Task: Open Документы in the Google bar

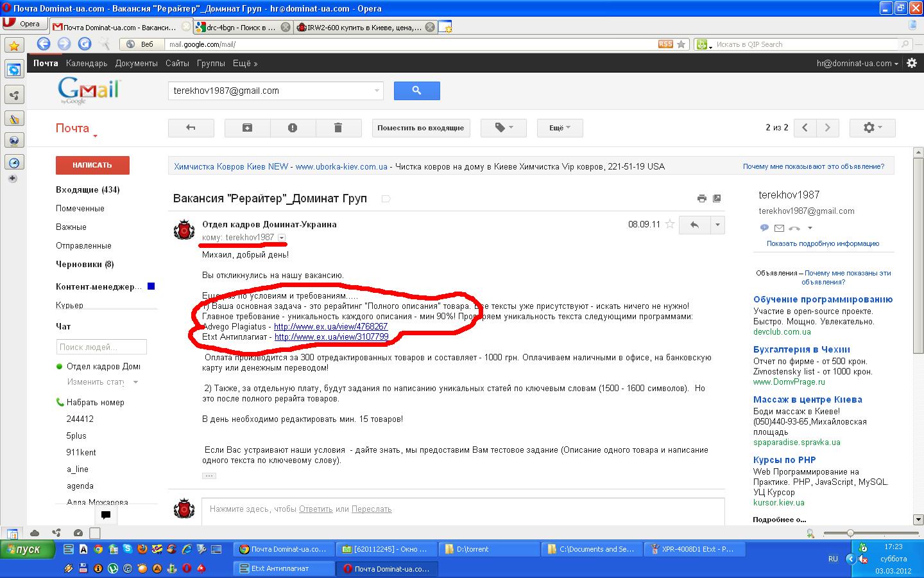Action: point(136,63)
